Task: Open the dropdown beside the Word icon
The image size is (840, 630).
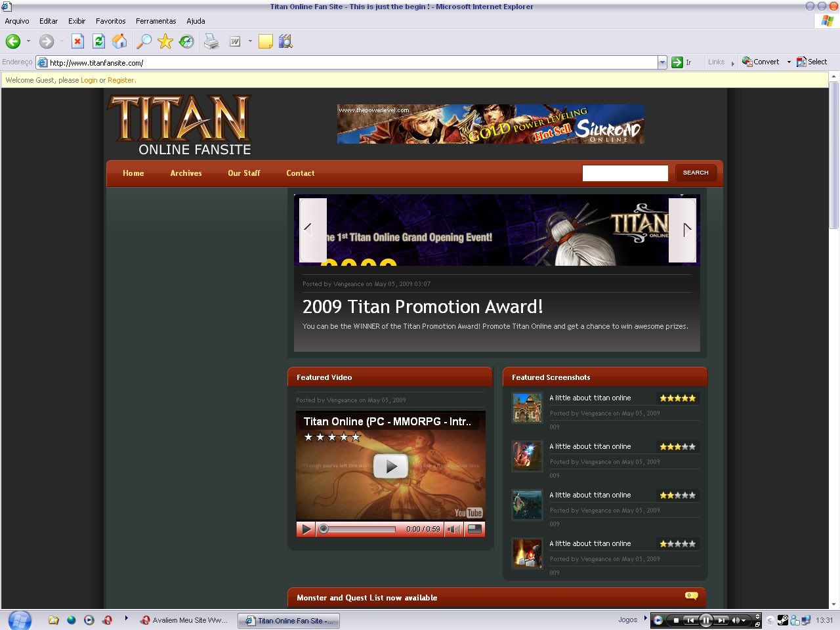Action: pyautogui.click(x=250, y=41)
